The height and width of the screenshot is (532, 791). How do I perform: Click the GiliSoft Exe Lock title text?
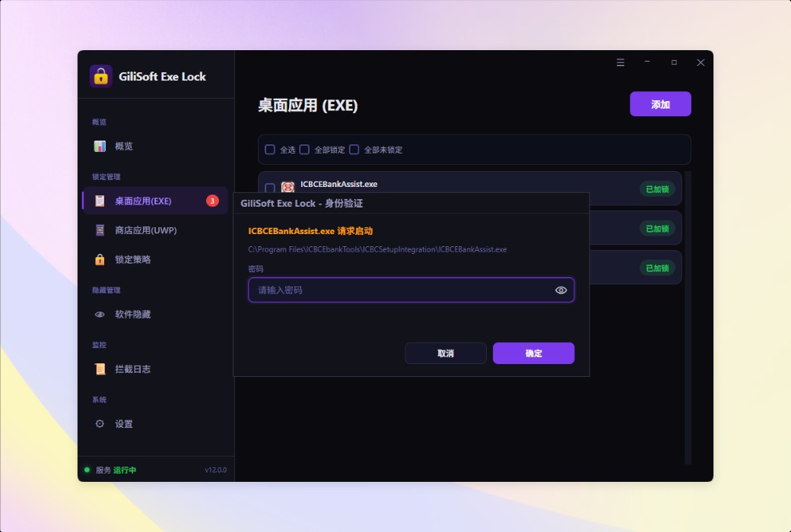(163, 77)
